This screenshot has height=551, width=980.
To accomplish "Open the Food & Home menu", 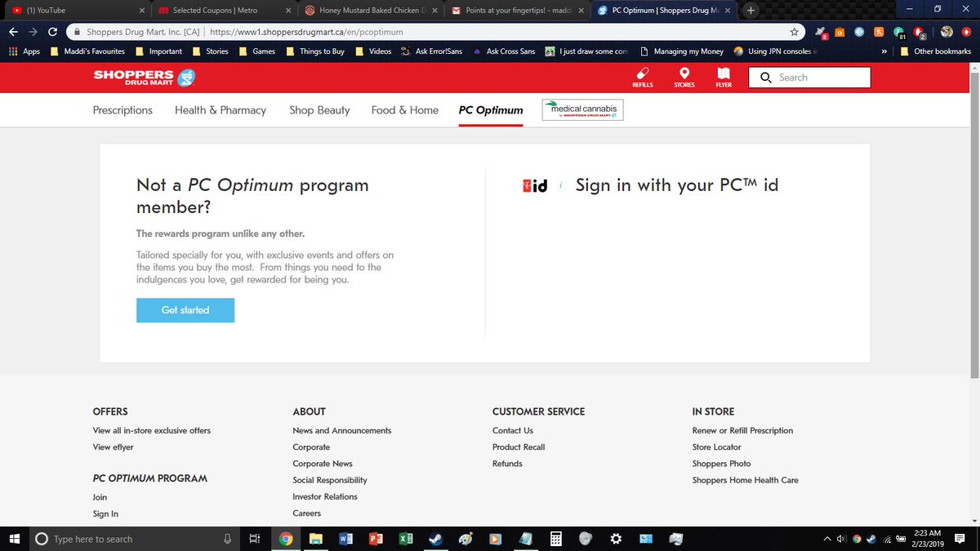I will (x=405, y=110).
